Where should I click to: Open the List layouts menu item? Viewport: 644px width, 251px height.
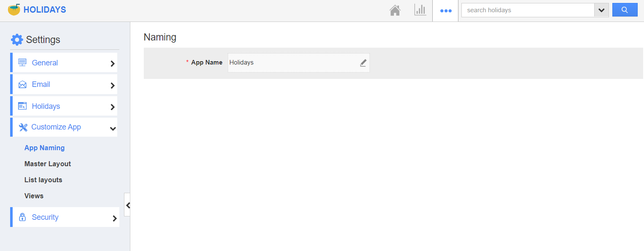coord(43,180)
